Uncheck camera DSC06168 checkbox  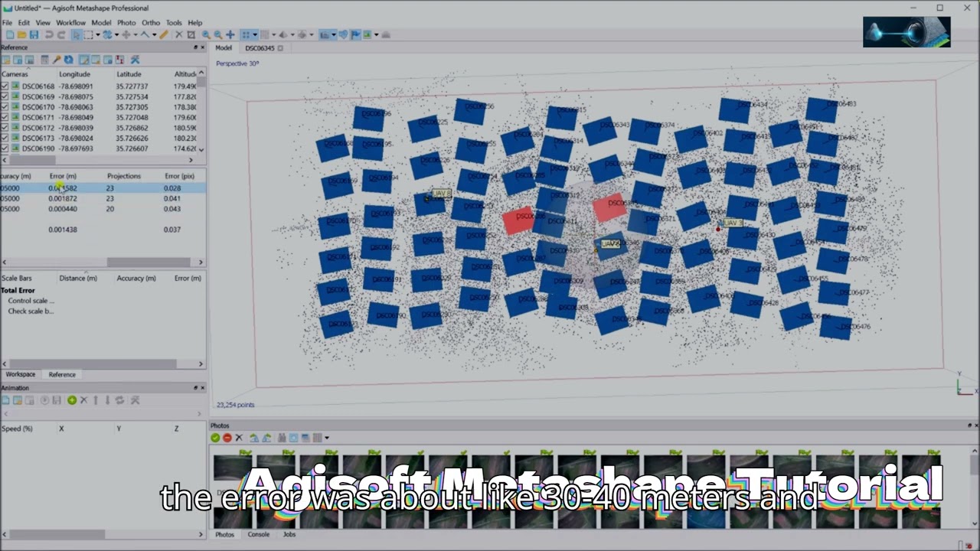click(x=5, y=86)
